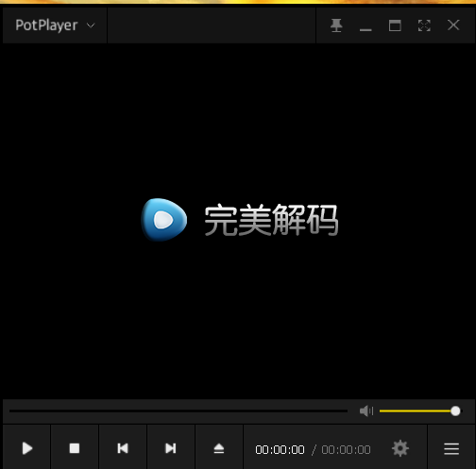The height and width of the screenshot is (469, 476).
Task: Open a file using the eject button
Action: (x=219, y=448)
